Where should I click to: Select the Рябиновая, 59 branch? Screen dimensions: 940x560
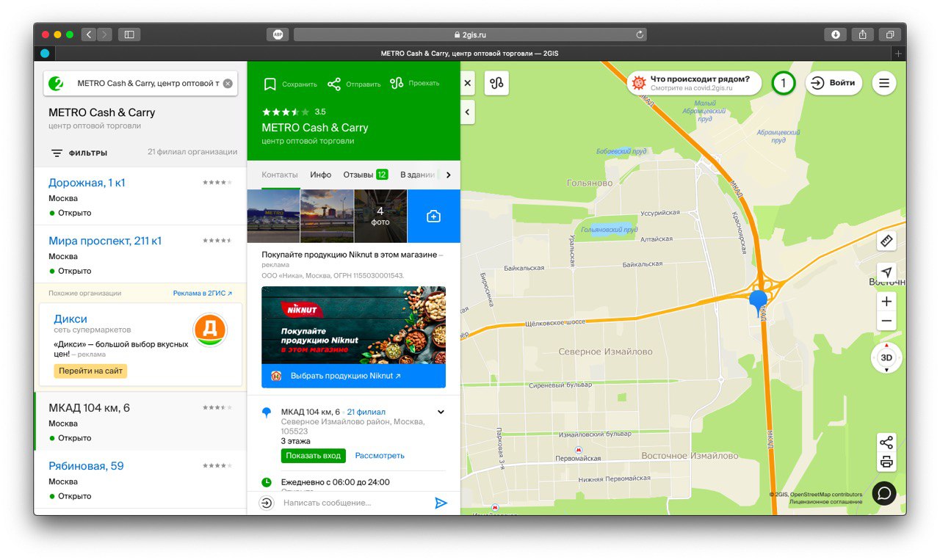(x=86, y=466)
